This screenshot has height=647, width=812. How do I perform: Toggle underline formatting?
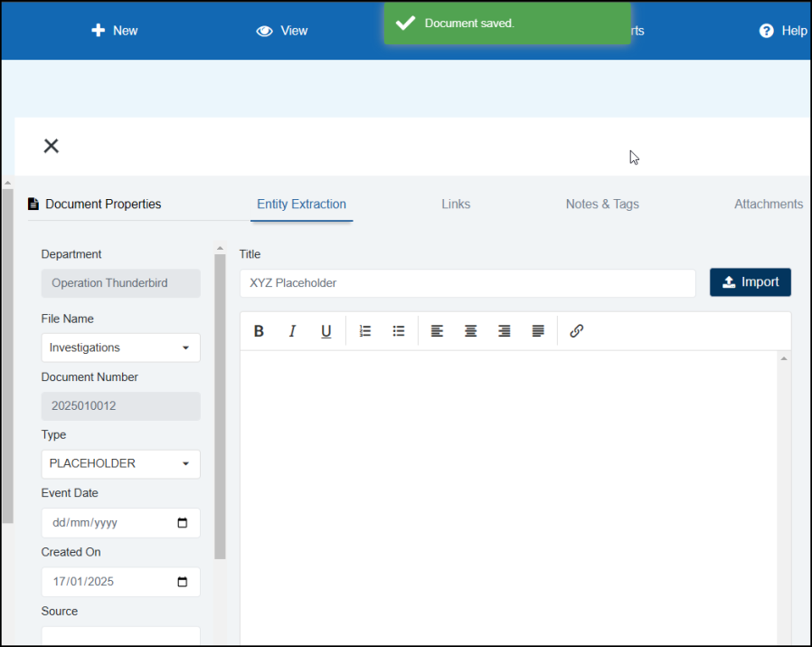tap(326, 331)
